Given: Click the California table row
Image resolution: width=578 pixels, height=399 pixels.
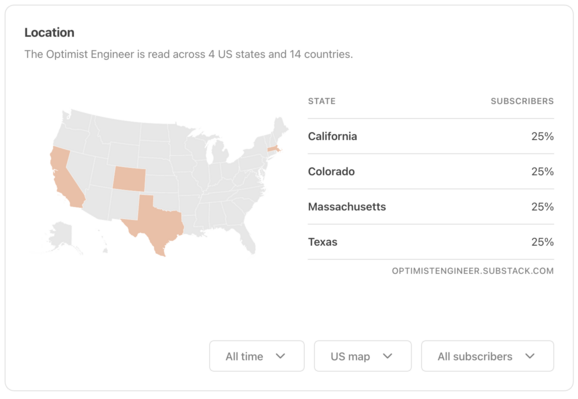Looking at the screenshot, I should [431, 136].
